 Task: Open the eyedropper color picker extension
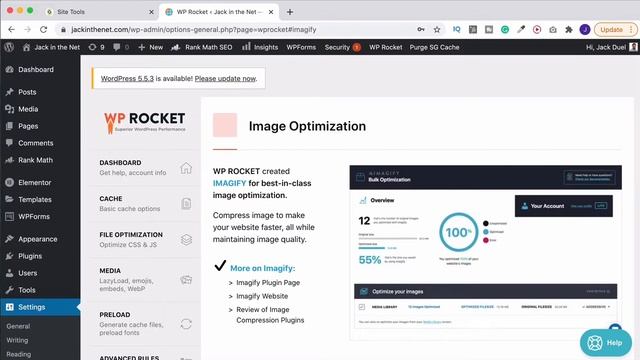[521, 29]
